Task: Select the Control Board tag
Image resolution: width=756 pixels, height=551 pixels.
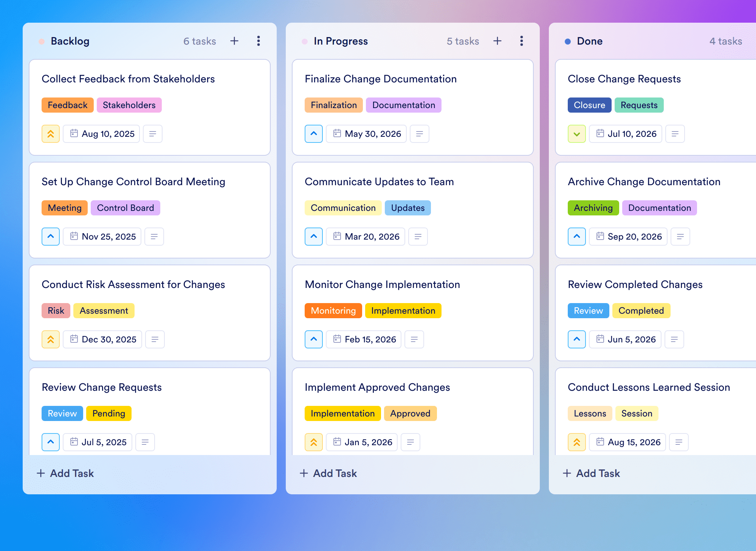Action: 125,208
